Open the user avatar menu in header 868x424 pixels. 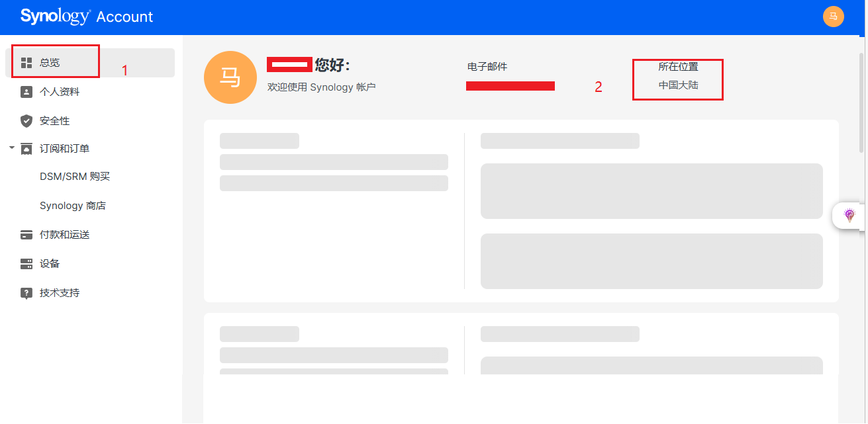833,17
